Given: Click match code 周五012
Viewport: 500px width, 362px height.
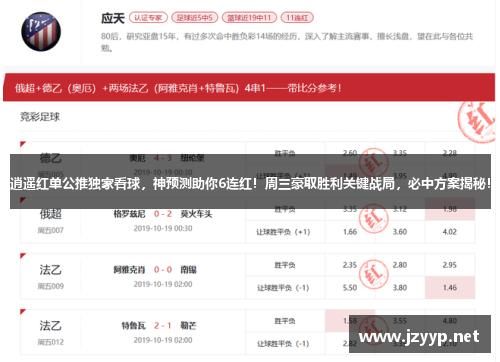Looking at the screenshot, I should (x=50, y=342).
